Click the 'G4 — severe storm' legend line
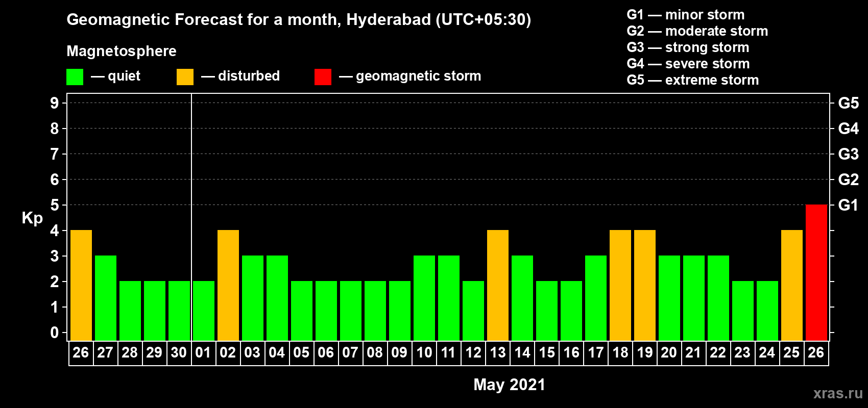 tap(688, 64)
